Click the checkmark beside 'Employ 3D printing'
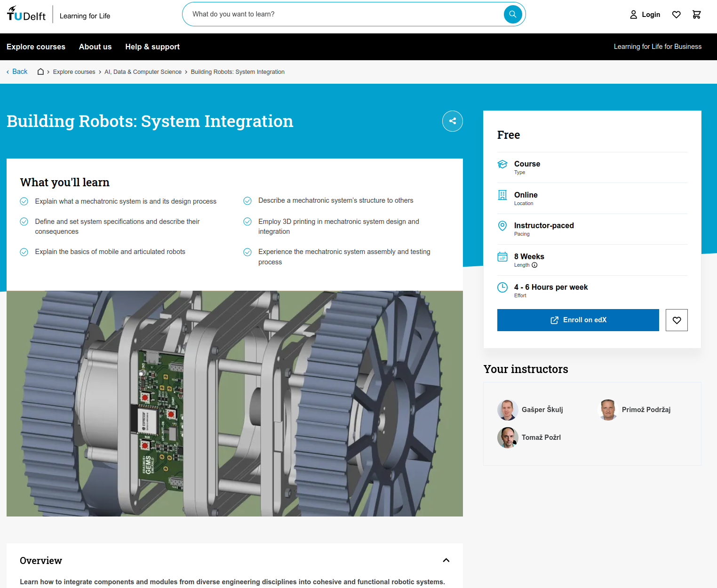 pyautogui.click(x=247, y=221)
